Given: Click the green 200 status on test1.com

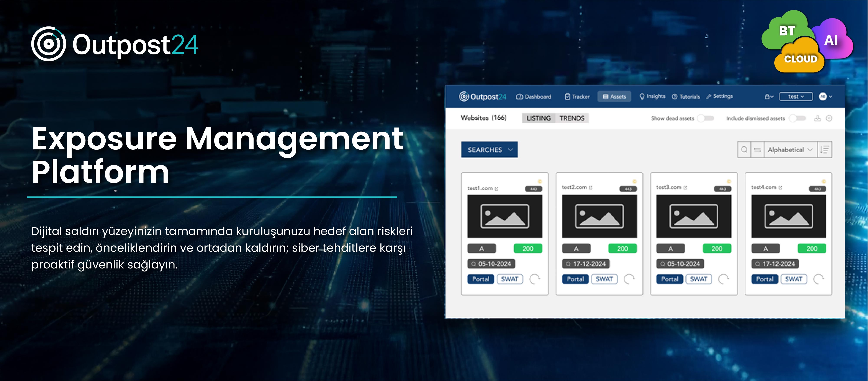Looking at the screenshot, I should [x=528, y=249].
